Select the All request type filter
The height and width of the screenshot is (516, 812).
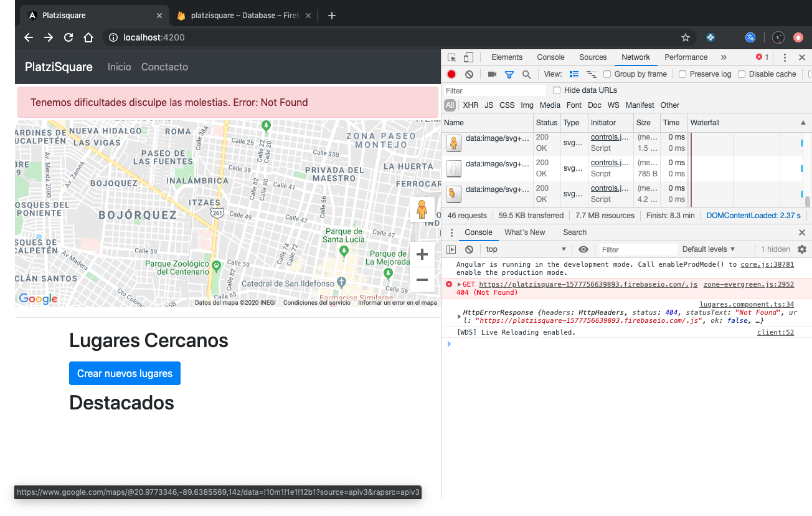(x=450, y=105)
